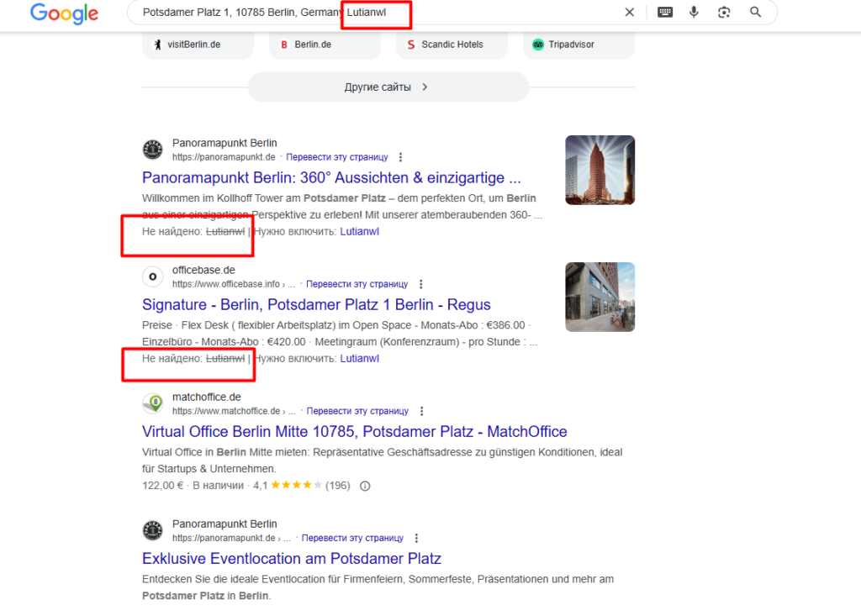Translate the panoramapunkt.de 360° result page
Image resolution: width=861 pixels, height=616 pixels.
coord(336,157)
